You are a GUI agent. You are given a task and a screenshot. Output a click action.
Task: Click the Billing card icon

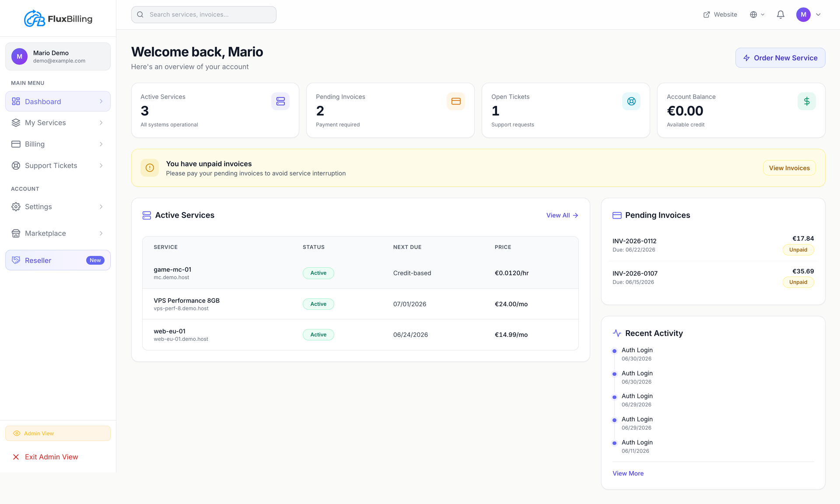tap(16, 144)
